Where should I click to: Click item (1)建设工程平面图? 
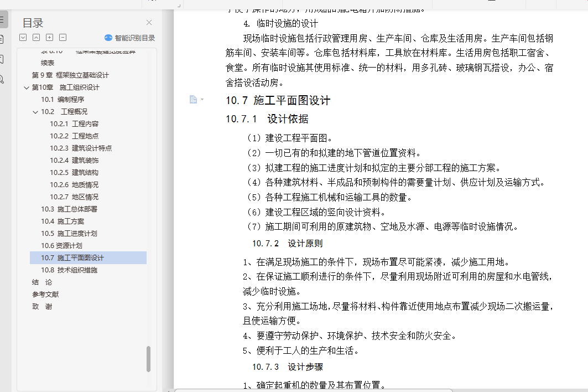click(289, 138)
